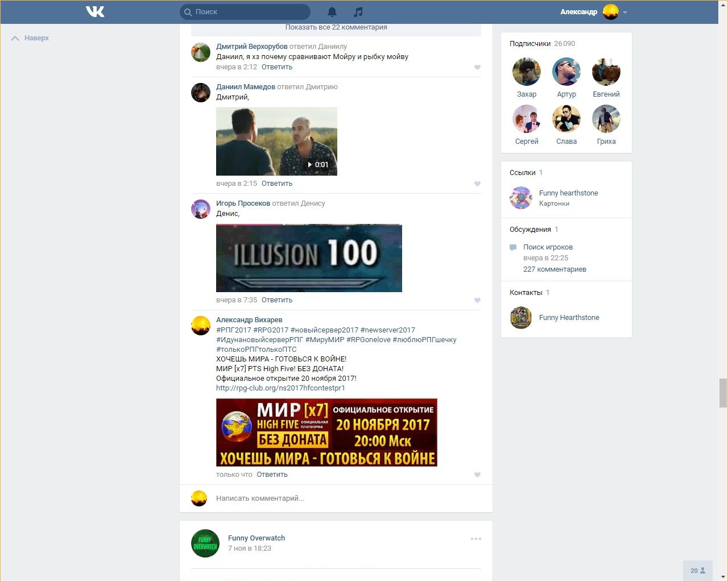
Task: Open Funny hearthstone link icon
Action: click(x=521, y=198)
